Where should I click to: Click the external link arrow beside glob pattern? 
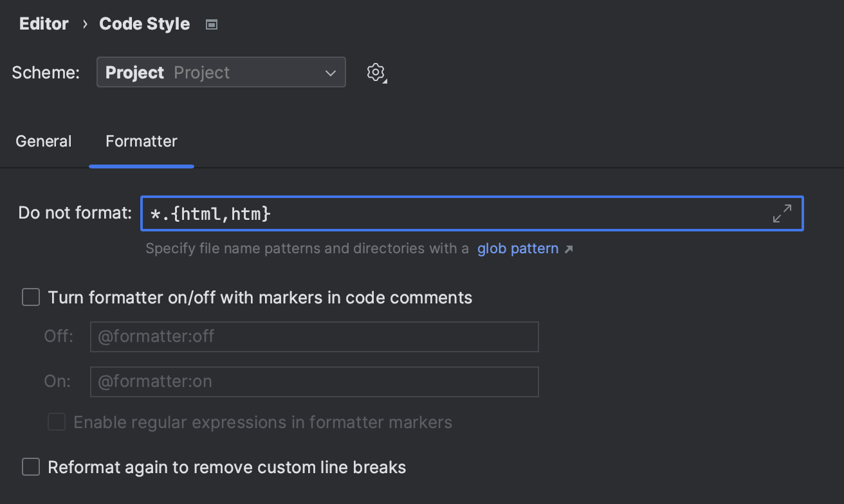coord(569,248)
